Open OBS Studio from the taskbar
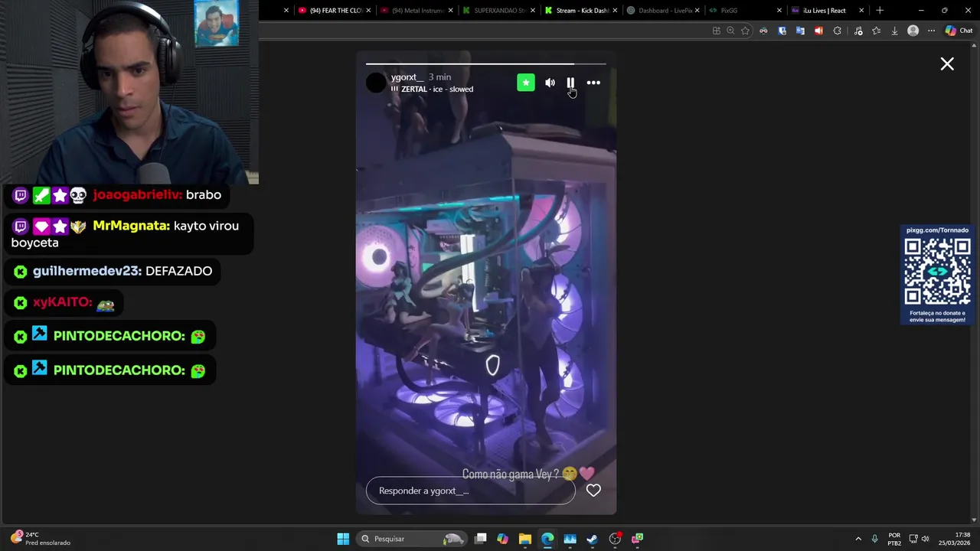This screenshot has height=551, width=980. coord(615,539)
